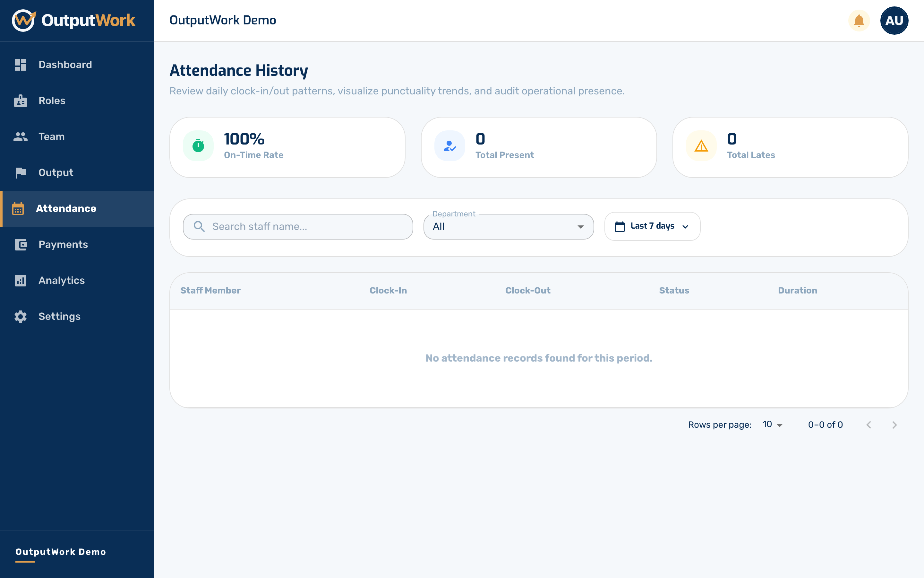Click the 100% On-Time Rate value
Viewport: 924px width, 578px height.
[244, 139]
